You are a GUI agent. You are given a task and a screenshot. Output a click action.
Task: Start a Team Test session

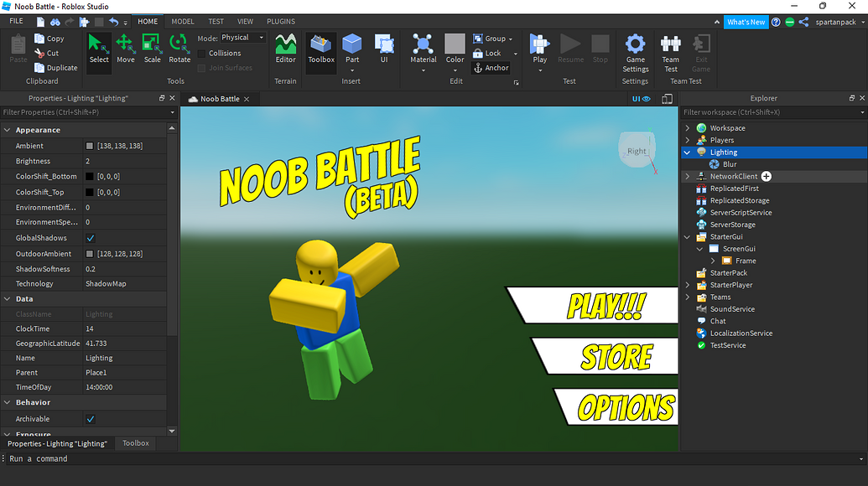[670, 53]
